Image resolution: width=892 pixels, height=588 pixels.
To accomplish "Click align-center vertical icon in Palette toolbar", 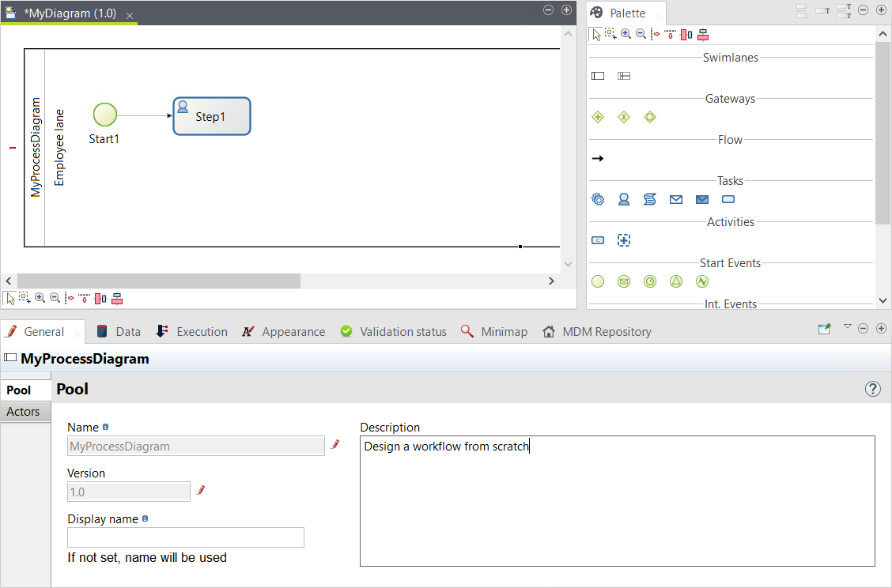I will 703,35.
